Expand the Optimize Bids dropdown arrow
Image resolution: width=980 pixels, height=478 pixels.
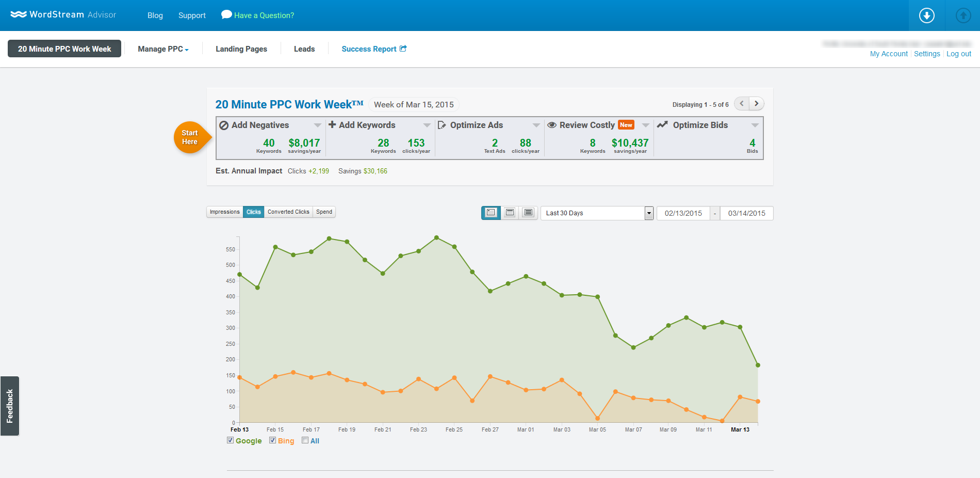[x=755, y=125]
